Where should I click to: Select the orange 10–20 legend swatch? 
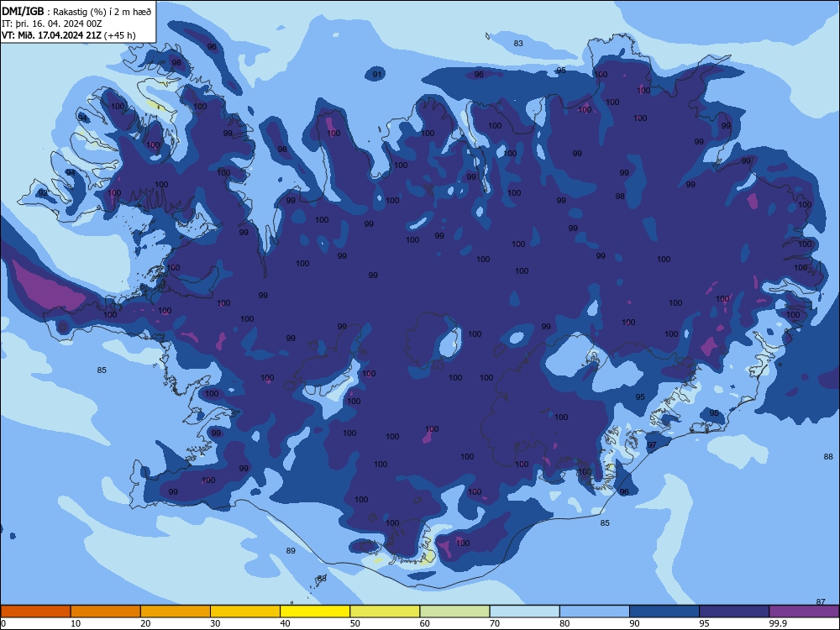tap(106, 612)
